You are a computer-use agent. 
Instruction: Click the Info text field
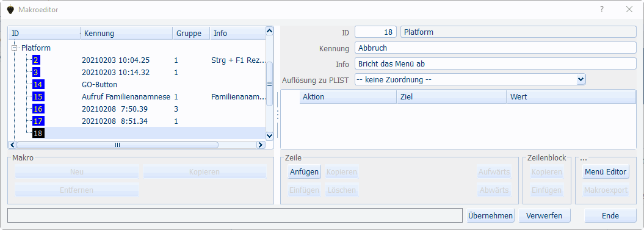pos(495,63)
